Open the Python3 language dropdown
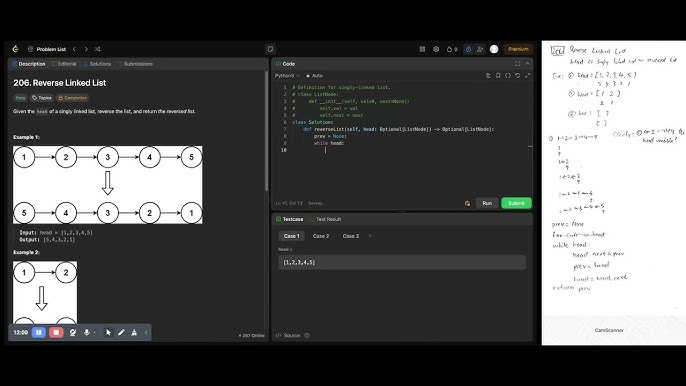Viewport: 686px width, 386px height. tap(287, 76)
